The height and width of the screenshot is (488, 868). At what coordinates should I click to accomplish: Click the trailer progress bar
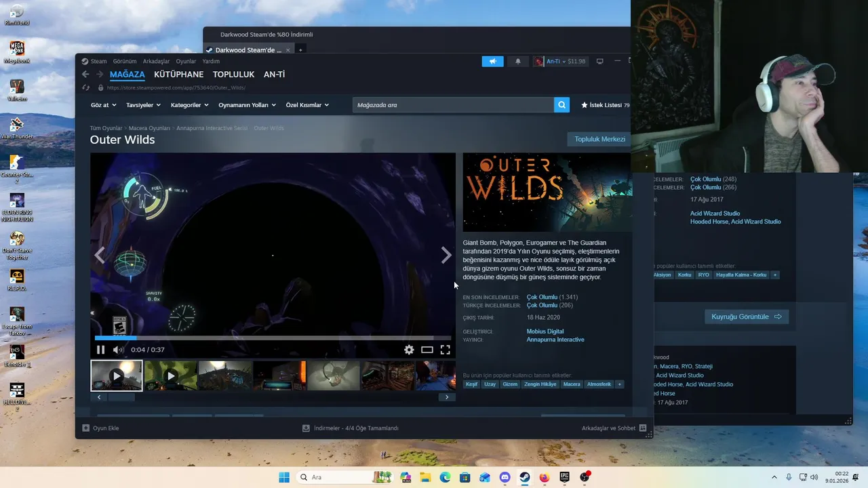click(273, 338)
